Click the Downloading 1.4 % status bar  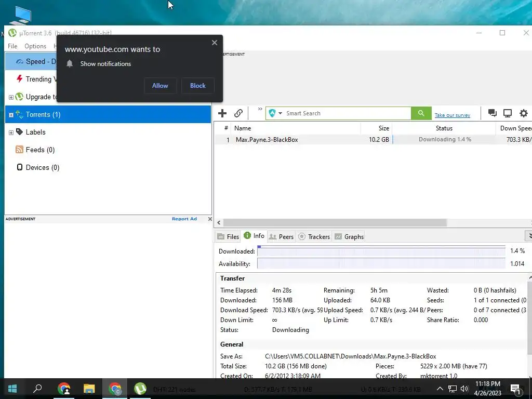[444, 139]
